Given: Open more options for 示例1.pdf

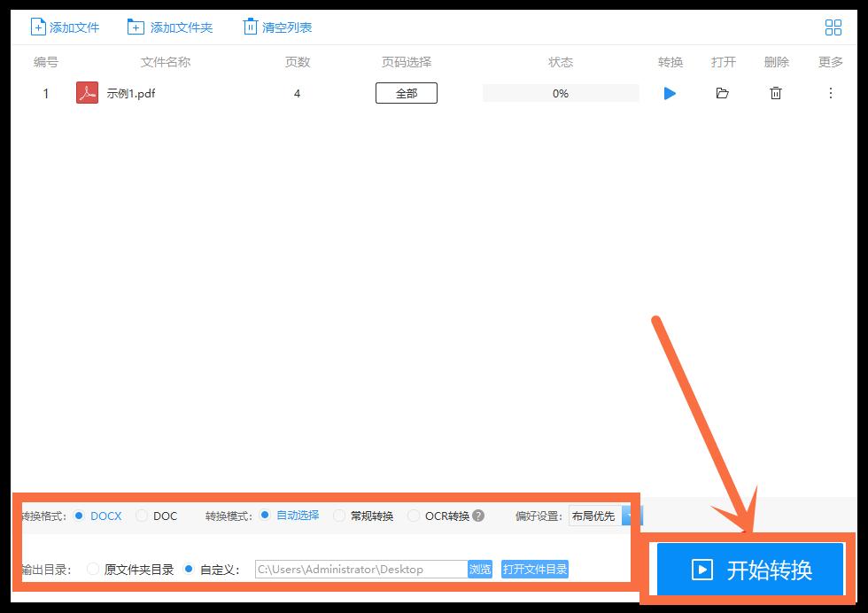Looking at the screenshot, I should tap(830, 93).
